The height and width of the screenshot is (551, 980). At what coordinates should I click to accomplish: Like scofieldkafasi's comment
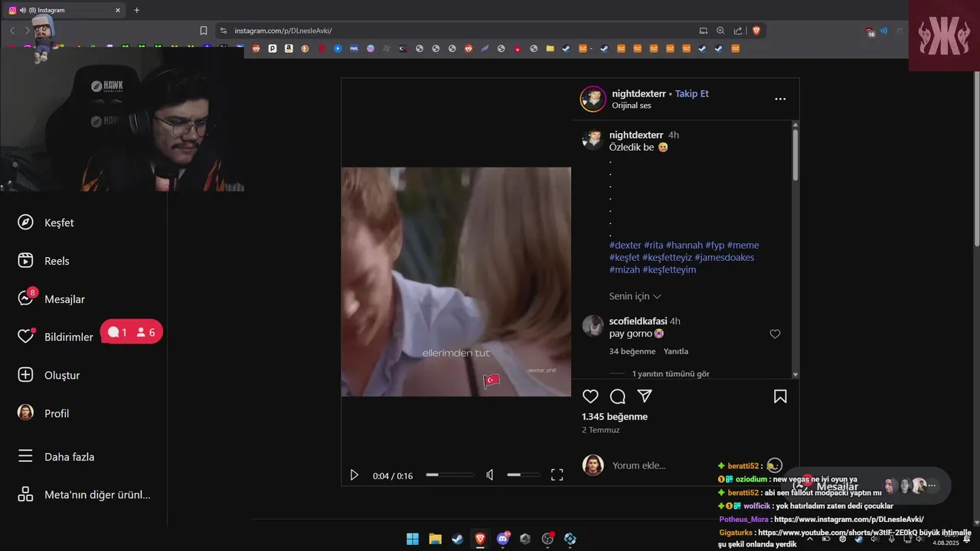click(x=775, y=334)
